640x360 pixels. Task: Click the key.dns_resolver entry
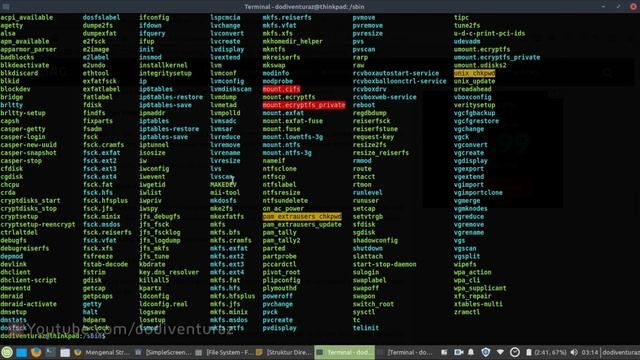click(169, 272)
